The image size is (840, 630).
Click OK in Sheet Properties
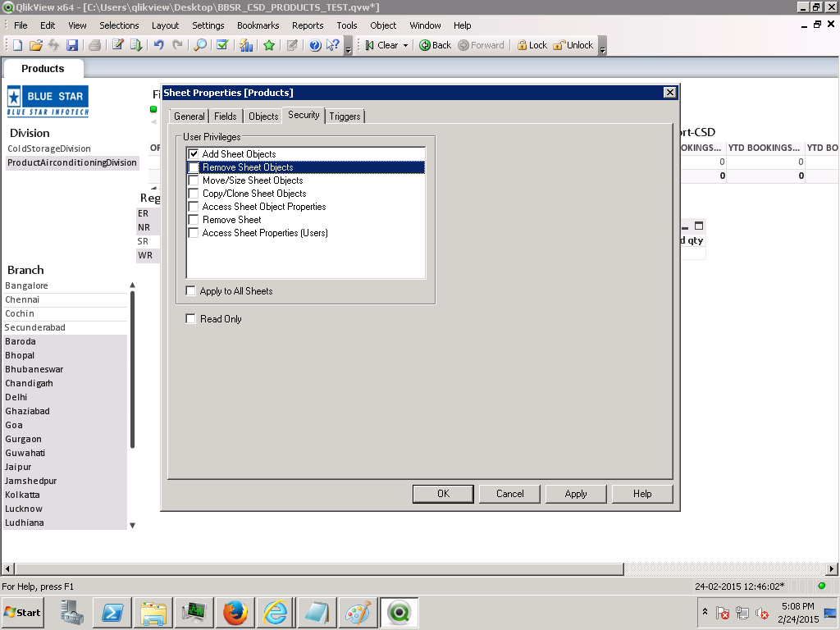(443, 494)
